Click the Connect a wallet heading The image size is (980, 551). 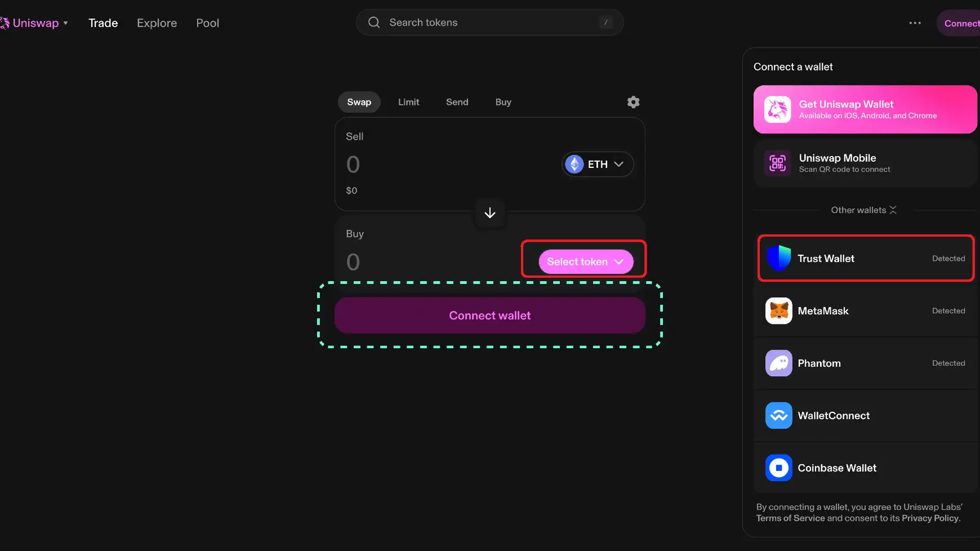point(793,67)
